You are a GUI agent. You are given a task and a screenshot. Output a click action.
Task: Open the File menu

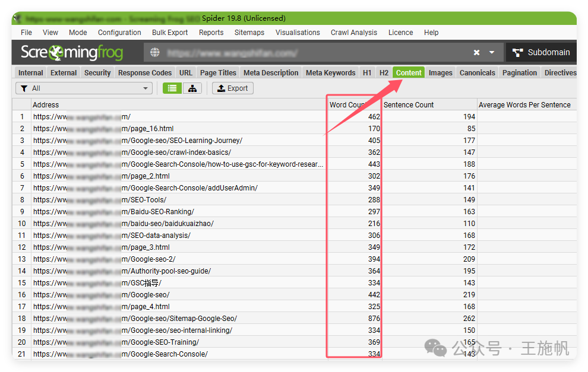pyautogui.click(x=26, y=33)
